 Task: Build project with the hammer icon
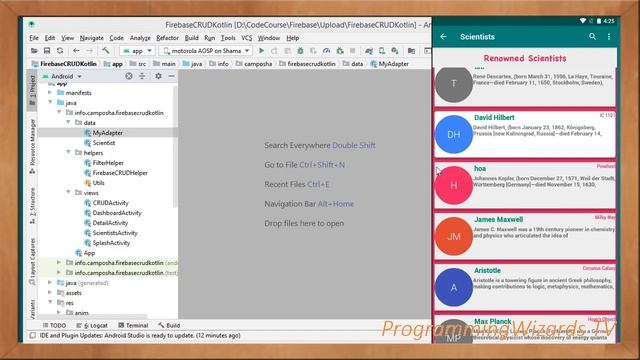coord(106,51)
